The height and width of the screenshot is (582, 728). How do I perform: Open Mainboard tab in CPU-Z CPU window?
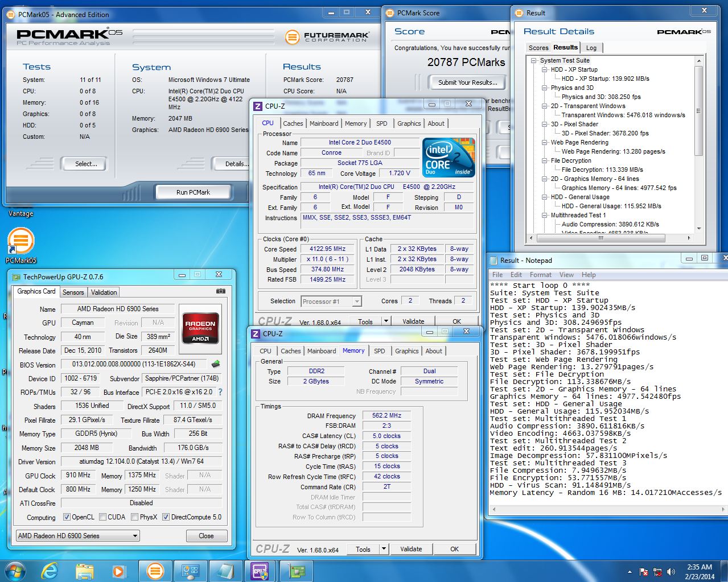(324, 123)
